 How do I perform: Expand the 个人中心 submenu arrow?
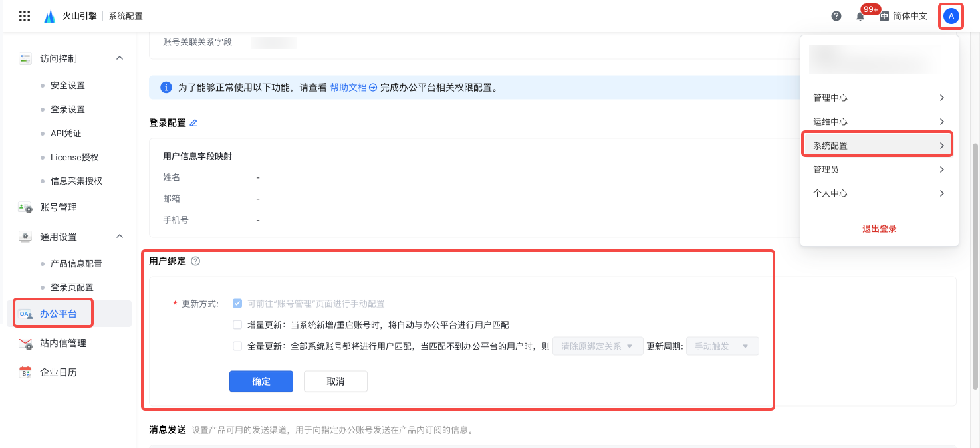(x=941, y=193)
